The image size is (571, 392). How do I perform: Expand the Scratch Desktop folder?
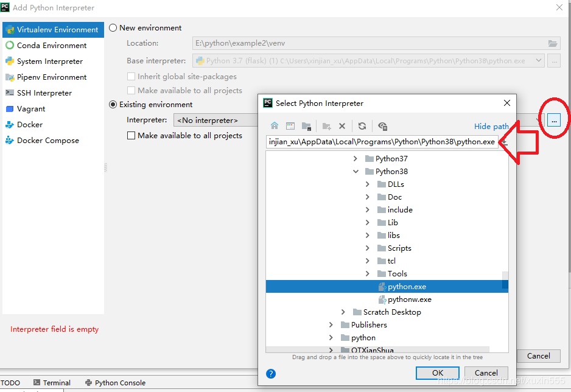point(343,312)
